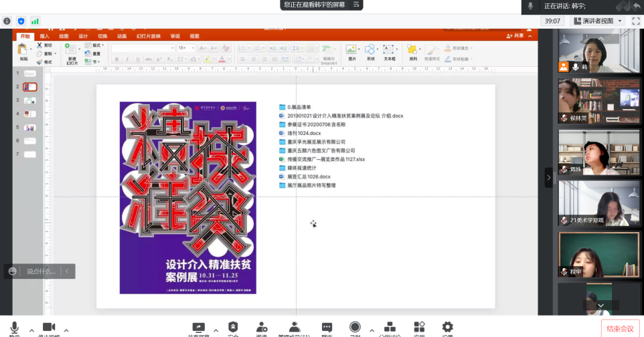Screen dimensions: 644x337
Task: Toggle the video camera off
Action: coord(48,328)
